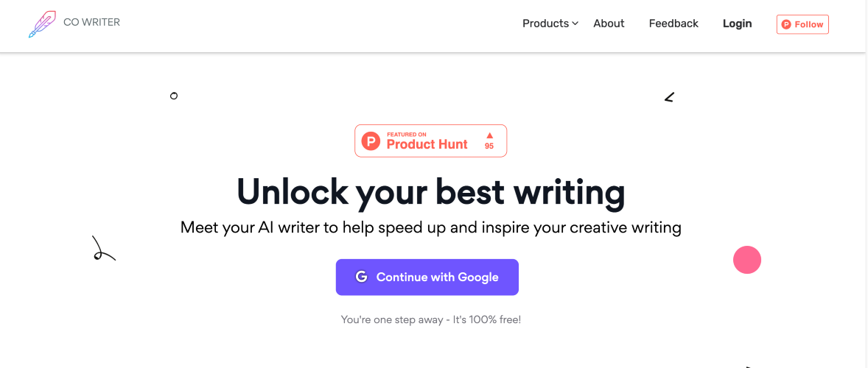Go to the About page
The image size is (868, 368).
pos(609,24)
